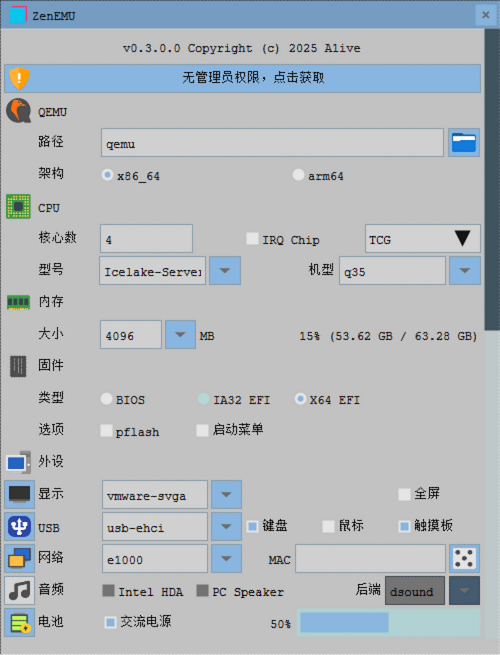500x655 pixels.
Task: Click the battery 50% value text
Action: pos(280,624)
